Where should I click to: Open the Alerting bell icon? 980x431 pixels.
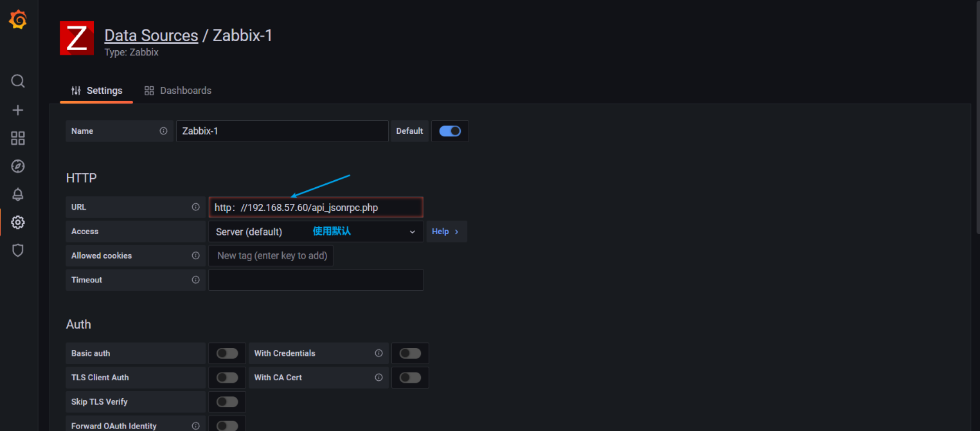pos(18,194)
